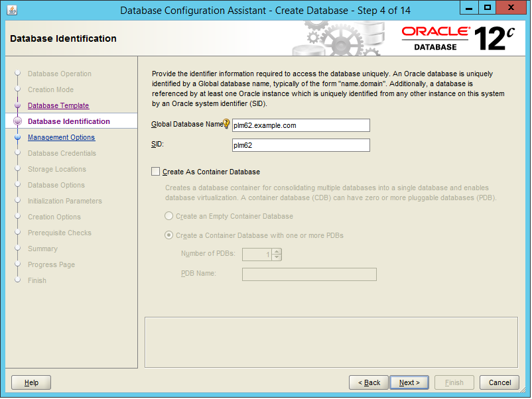
Task: Decrease Number of PDBs with down arrow
Action: [277, 257]
